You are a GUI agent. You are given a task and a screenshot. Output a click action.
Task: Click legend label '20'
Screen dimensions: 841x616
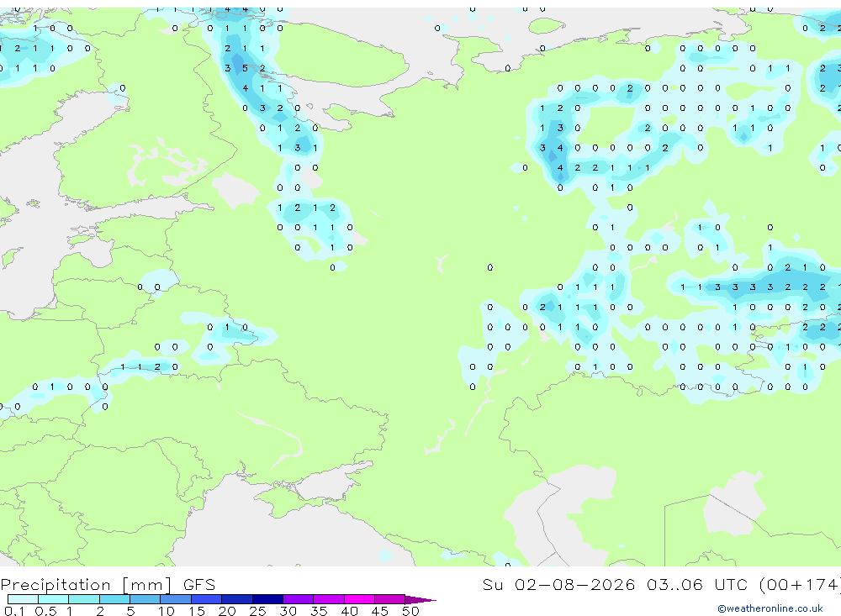(227, 611)
